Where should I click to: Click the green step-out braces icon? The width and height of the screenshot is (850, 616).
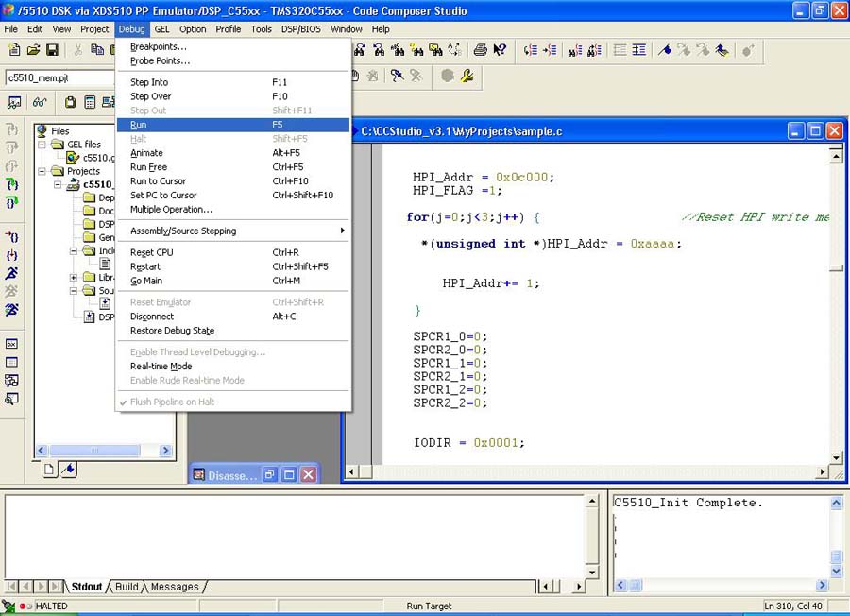click(x=12, y=203)
